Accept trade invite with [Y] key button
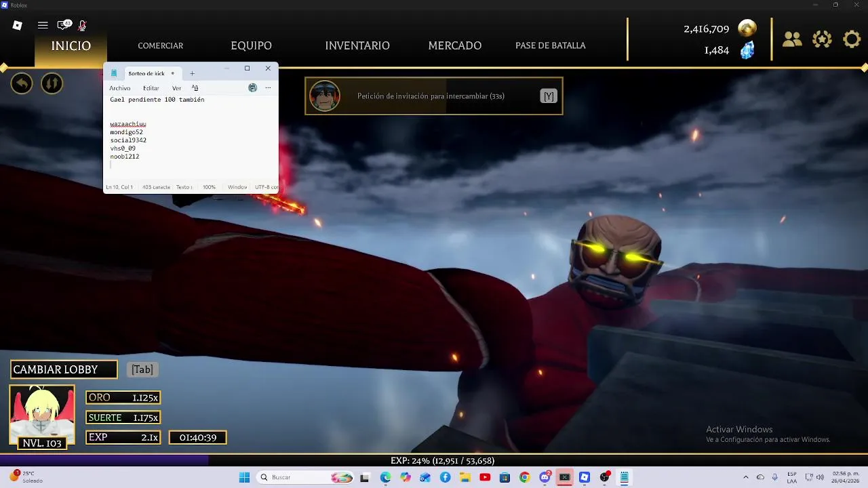 point(549,96)
